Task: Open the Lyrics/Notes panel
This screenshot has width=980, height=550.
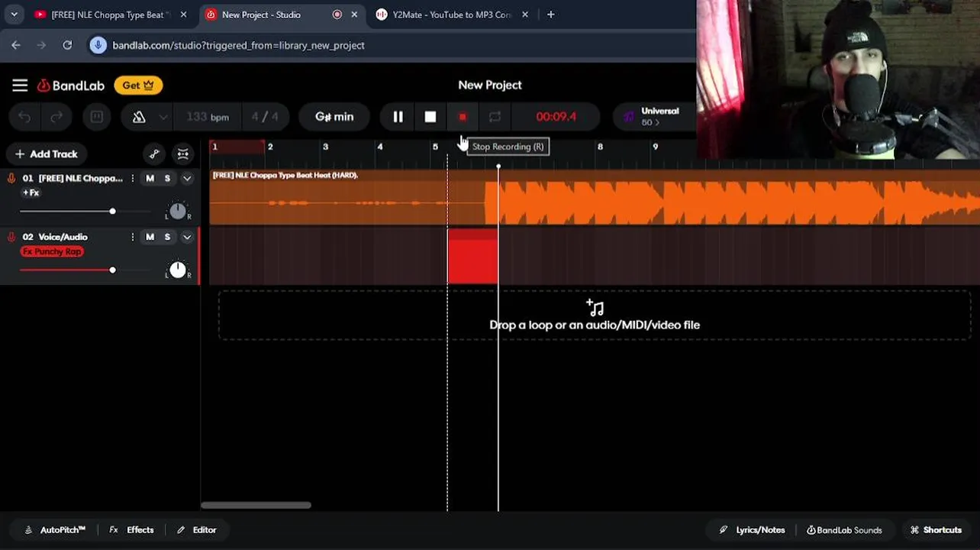Action: [753, 530]
